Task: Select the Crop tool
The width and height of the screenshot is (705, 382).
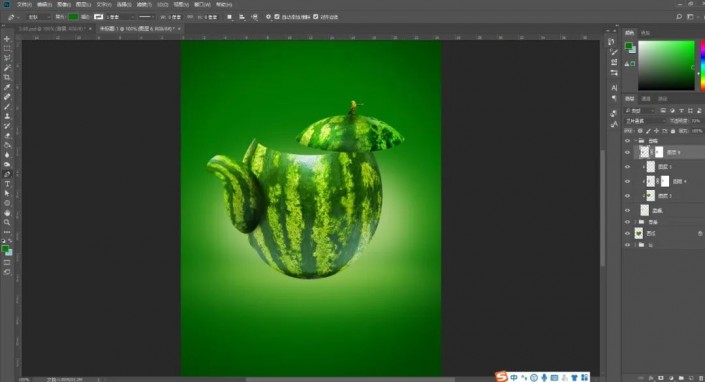Action: click(x=7, y=77)
